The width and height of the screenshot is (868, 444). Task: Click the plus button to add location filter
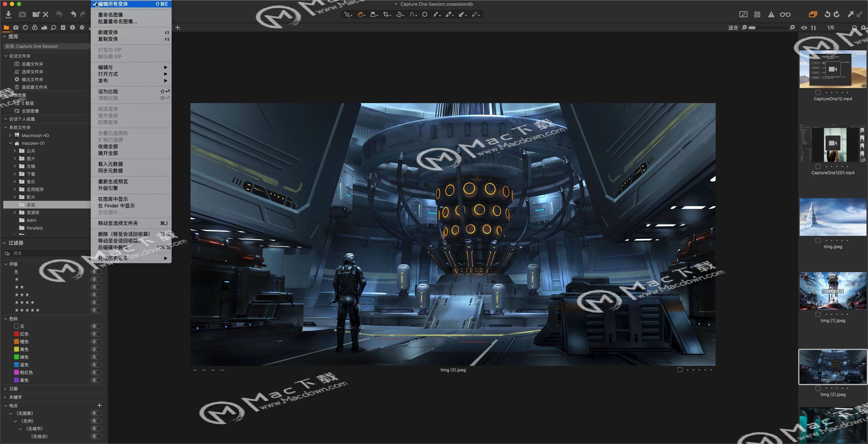coord(99,405)
